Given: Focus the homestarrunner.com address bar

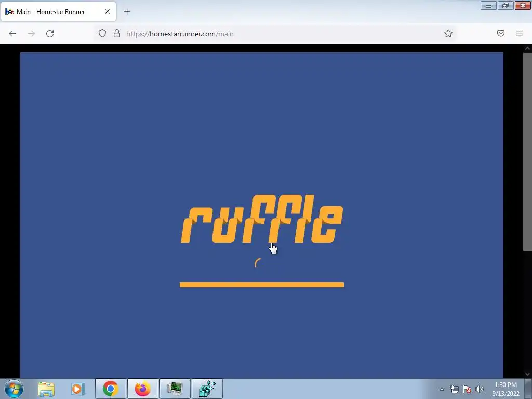Looking at the screenshot, I should tap(275, 34).
